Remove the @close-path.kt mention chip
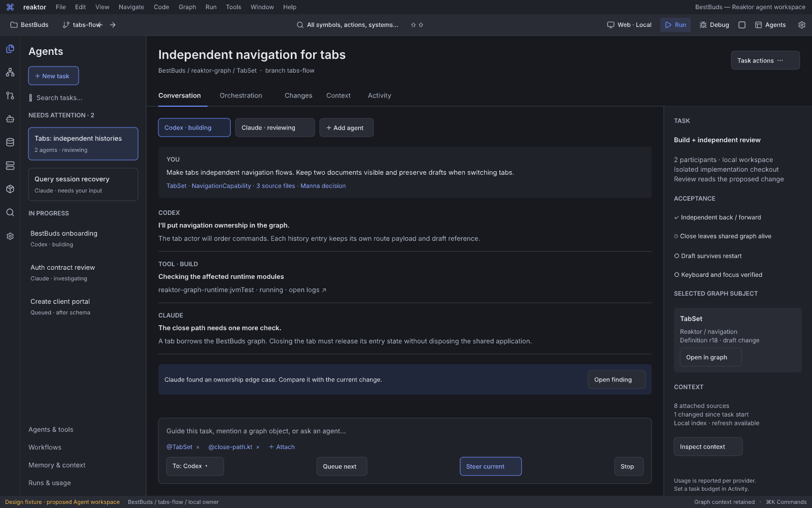This screenshot has height=508, width=812. (258, 448)
